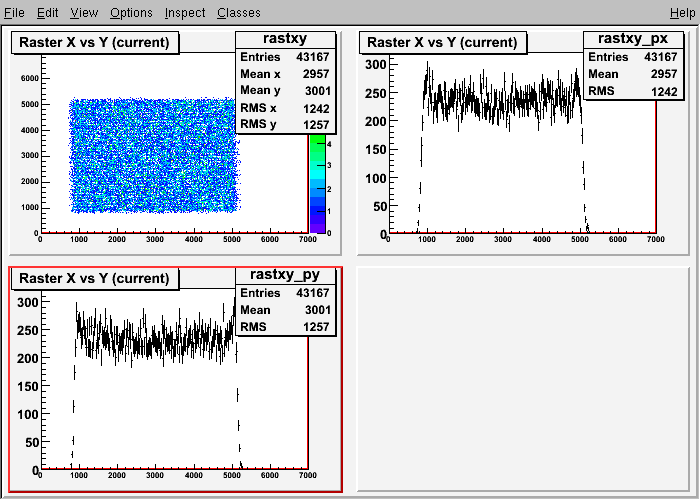
Task: Click the Entries row in the rastxy_py stats box
Action: click(x=285, y=293)
